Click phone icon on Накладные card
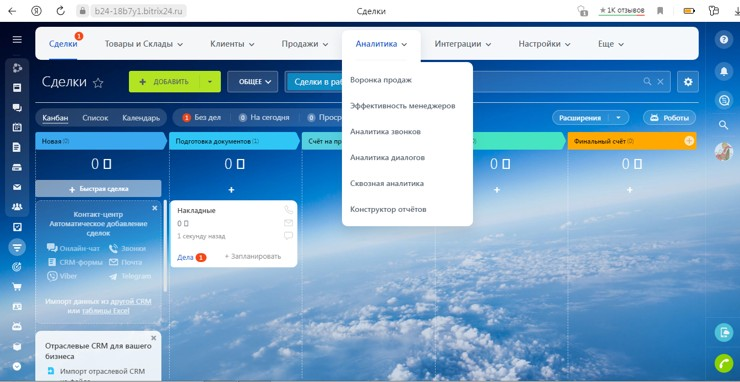This screenshot has width=740, height=382. (288, 210)
